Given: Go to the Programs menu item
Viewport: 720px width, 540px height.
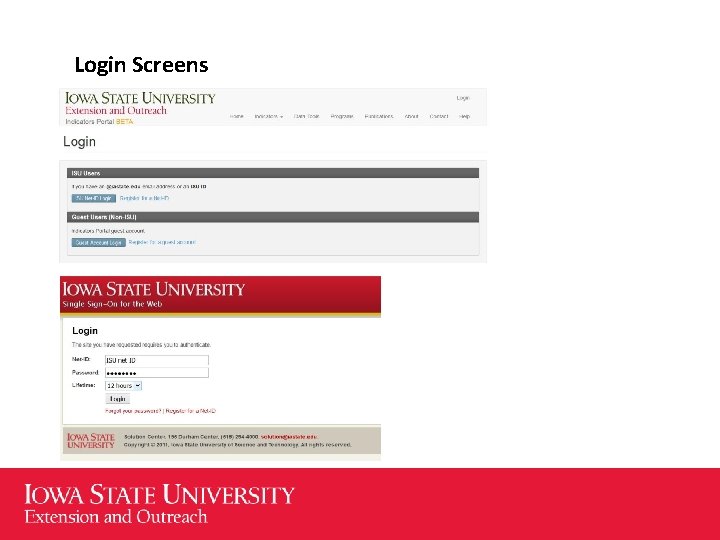Looking at the screenshot, I should click(342, 116).
